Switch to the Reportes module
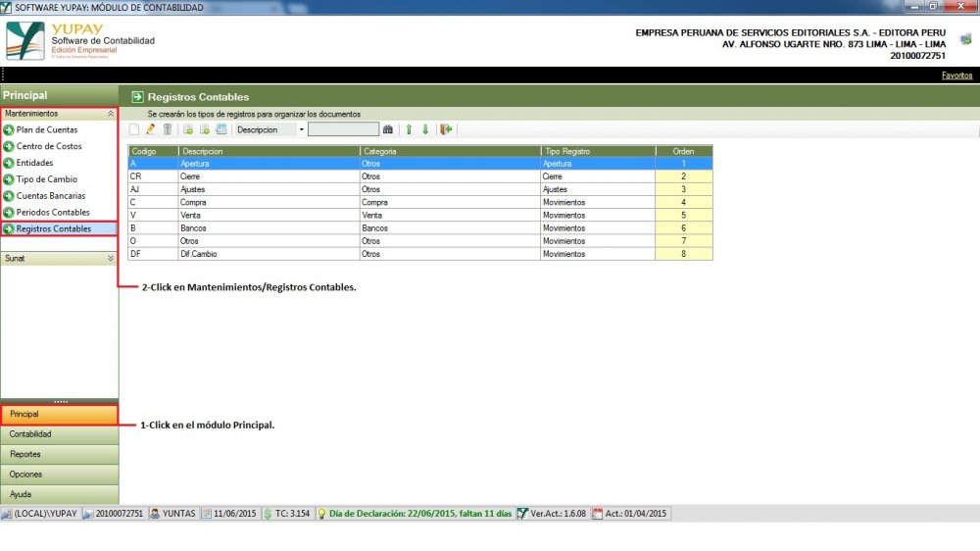980x551 pixels. (60, 454)
